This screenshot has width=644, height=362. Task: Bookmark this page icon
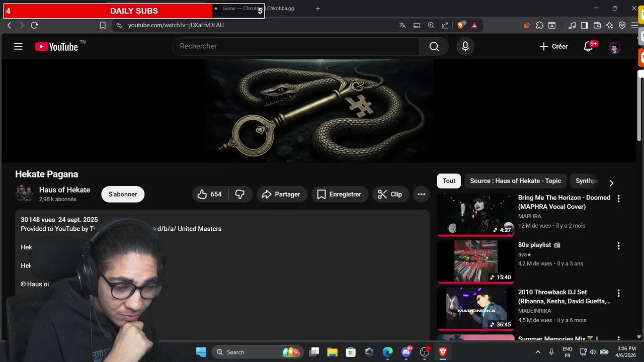coord(103,25)
